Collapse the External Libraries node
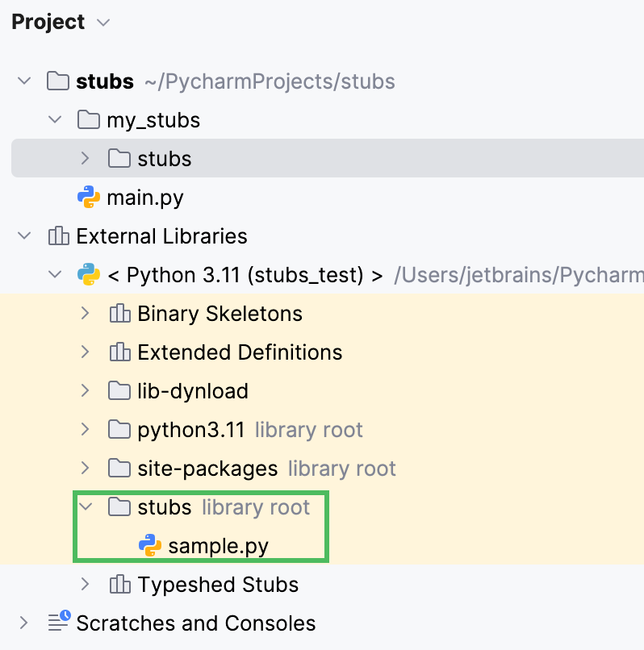The height and width of the screenshot is (650, 644). coord(23,235)
